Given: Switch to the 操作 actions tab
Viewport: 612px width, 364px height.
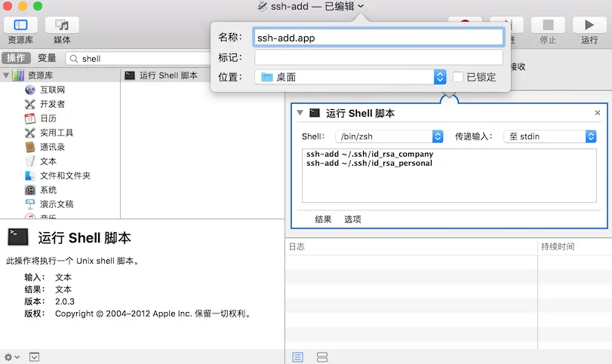Looking at the screenshot, I should point(16,58).
